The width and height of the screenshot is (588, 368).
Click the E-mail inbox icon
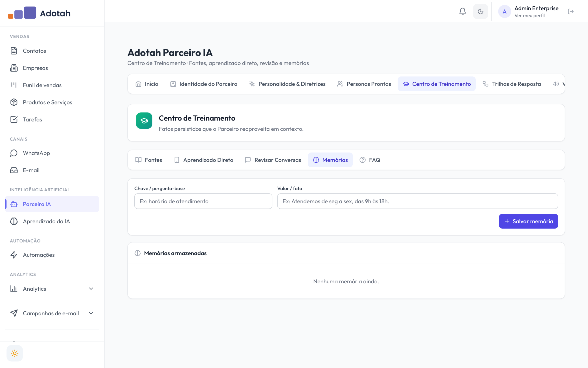[x=14, y=170]
